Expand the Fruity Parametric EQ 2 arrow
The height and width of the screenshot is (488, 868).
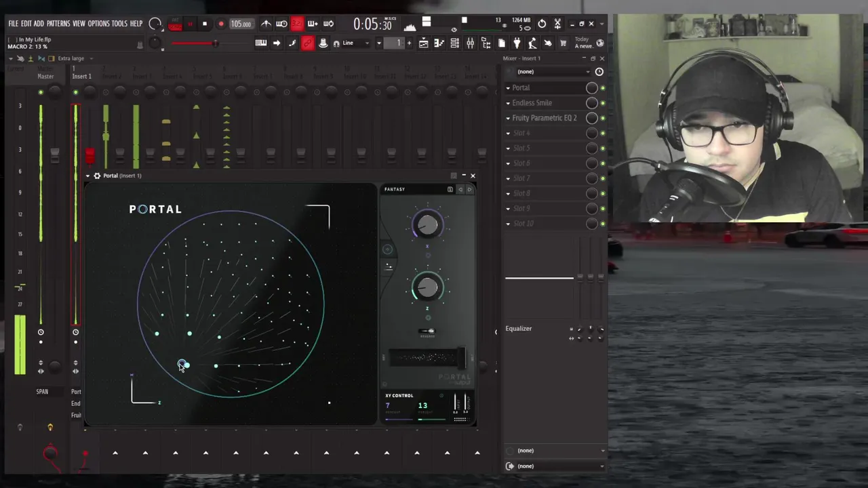508,118
